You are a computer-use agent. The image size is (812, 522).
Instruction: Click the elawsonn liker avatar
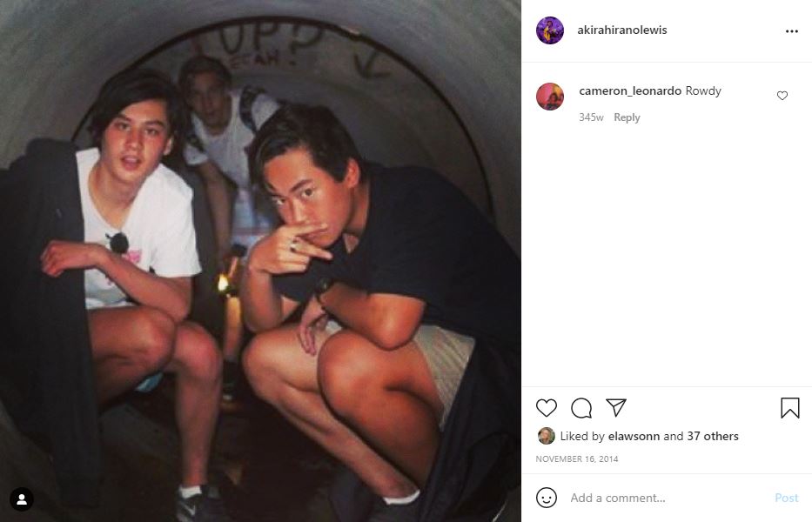pos(546,436)
